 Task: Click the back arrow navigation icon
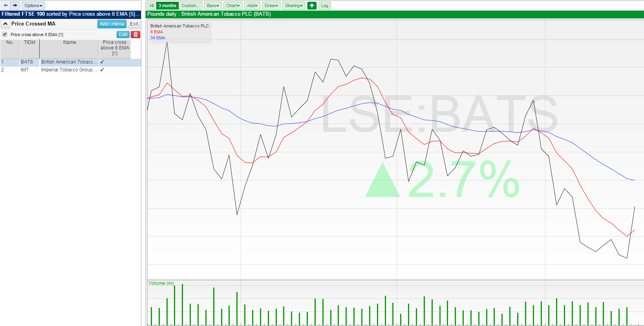point(5,5)
